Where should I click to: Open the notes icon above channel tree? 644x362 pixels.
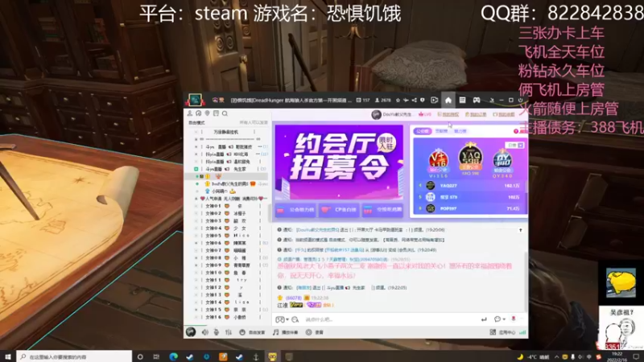coord(216,113)
